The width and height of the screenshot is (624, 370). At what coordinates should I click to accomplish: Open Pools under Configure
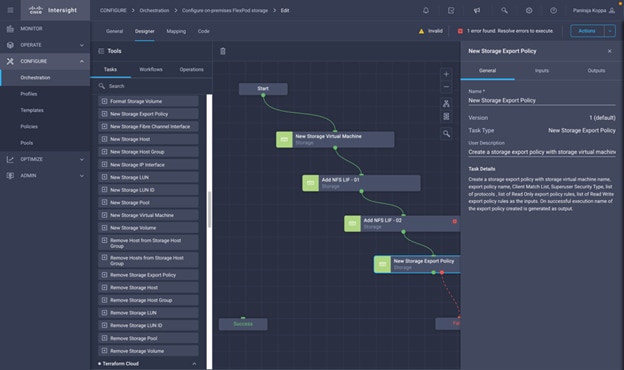pos(27,143)
